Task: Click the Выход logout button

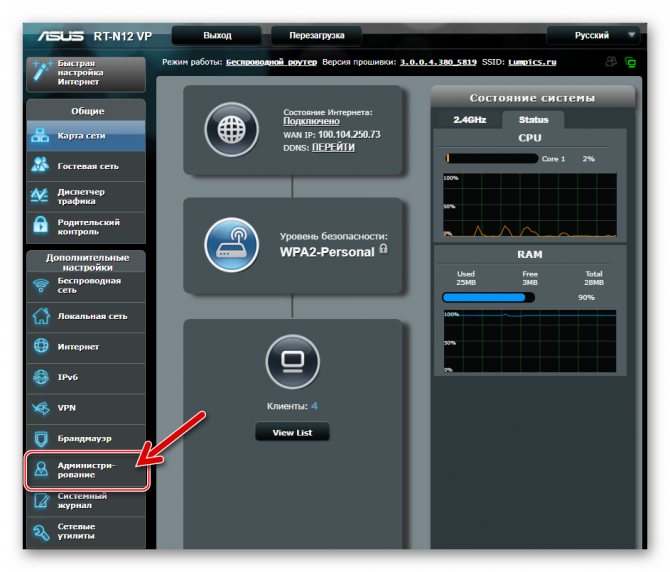Action: point(217,35)
